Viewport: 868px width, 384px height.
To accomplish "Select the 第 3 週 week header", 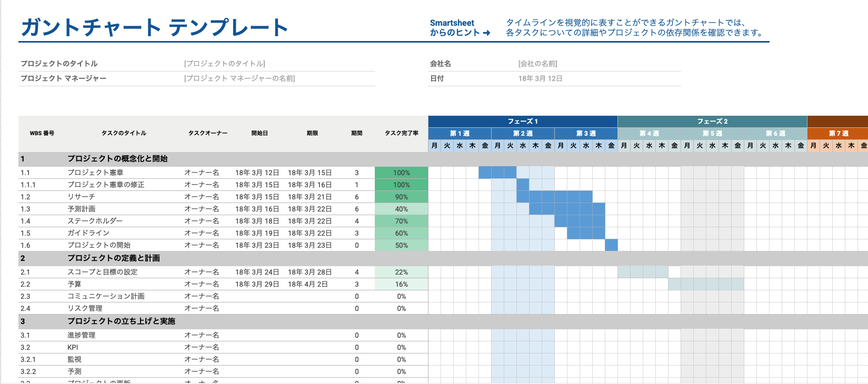I will point(586,134).
